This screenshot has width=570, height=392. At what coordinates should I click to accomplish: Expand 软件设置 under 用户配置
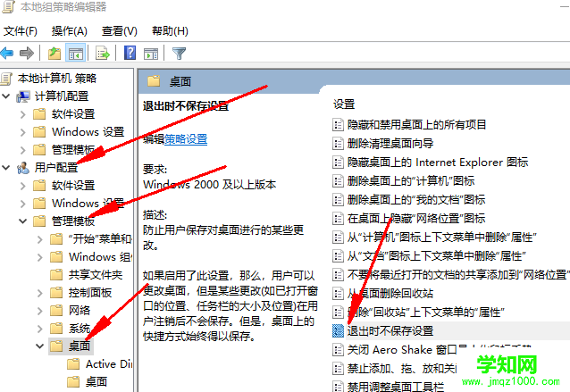click(23, 186)
